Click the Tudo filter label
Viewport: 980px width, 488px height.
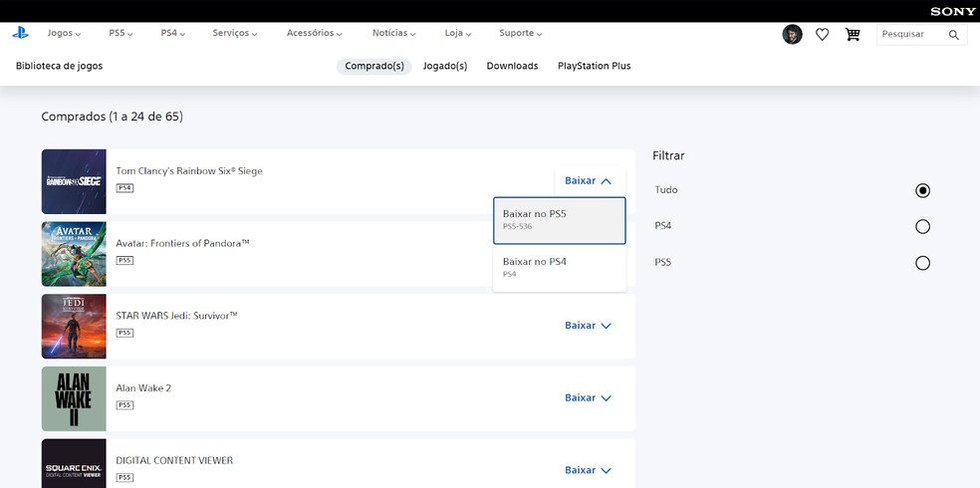pos(666,190)
